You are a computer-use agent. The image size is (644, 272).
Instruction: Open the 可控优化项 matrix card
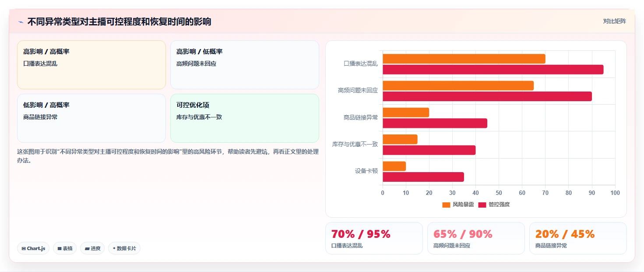coord(245,118)
